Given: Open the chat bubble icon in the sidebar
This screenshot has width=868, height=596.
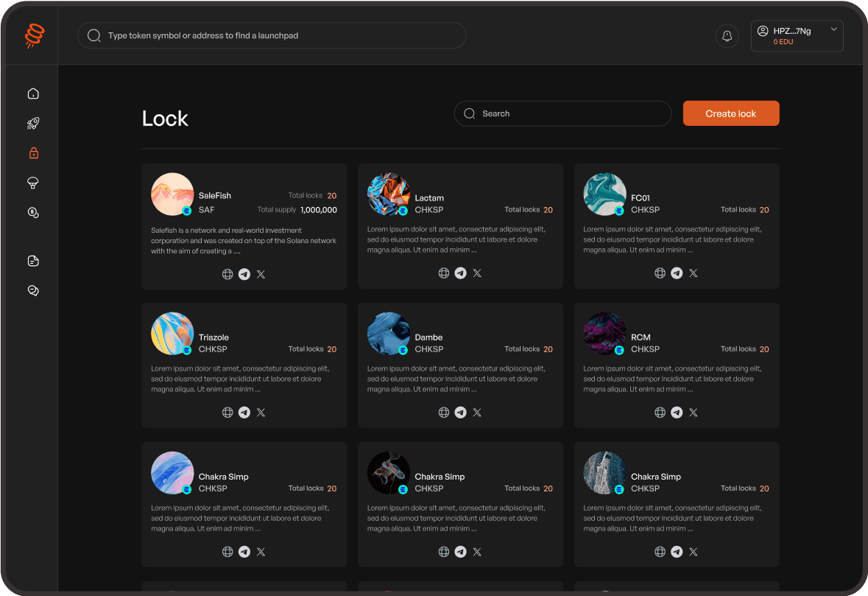Looking at the screenshot, I should [32, 290].
